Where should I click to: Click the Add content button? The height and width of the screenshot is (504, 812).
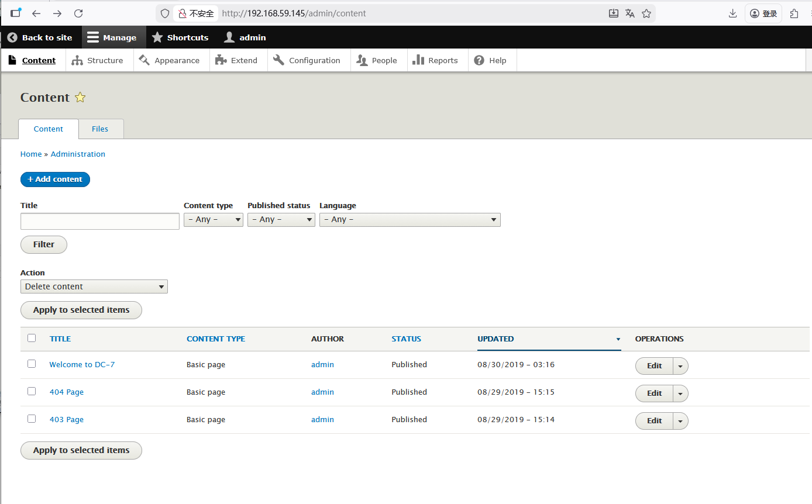coord(55,179)
